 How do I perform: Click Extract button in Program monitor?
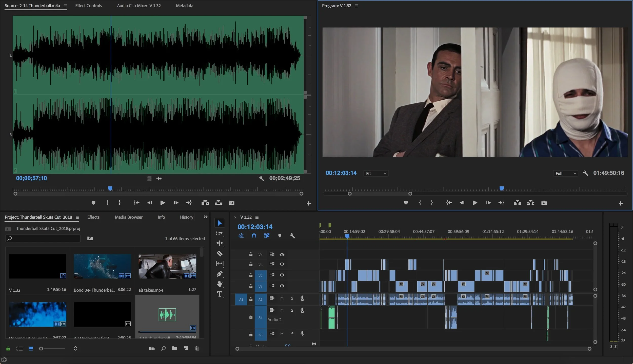point(530,203)
